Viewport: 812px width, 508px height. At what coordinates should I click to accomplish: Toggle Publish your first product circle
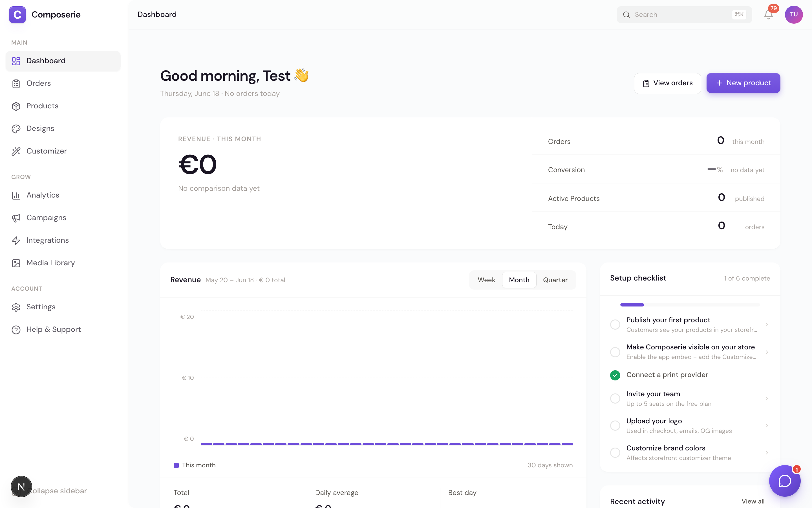point(615,325)
